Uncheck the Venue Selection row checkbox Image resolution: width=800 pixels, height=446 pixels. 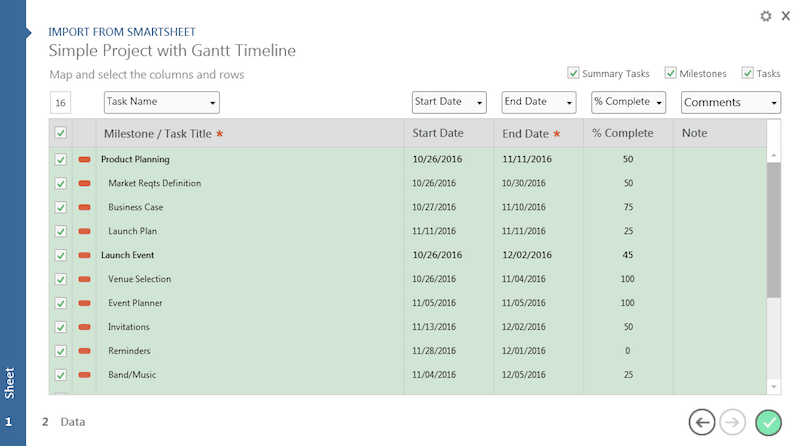[x=60, y=279]
